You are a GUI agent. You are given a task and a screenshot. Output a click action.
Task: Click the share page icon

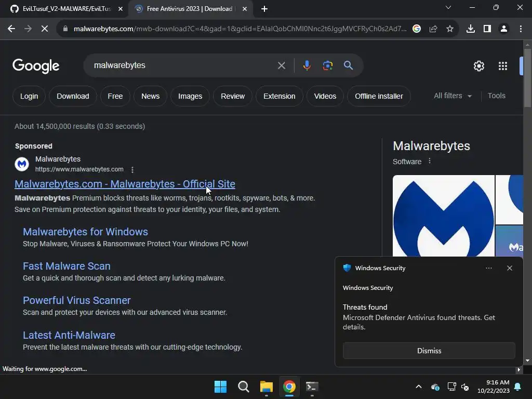(x=433, y=29)
